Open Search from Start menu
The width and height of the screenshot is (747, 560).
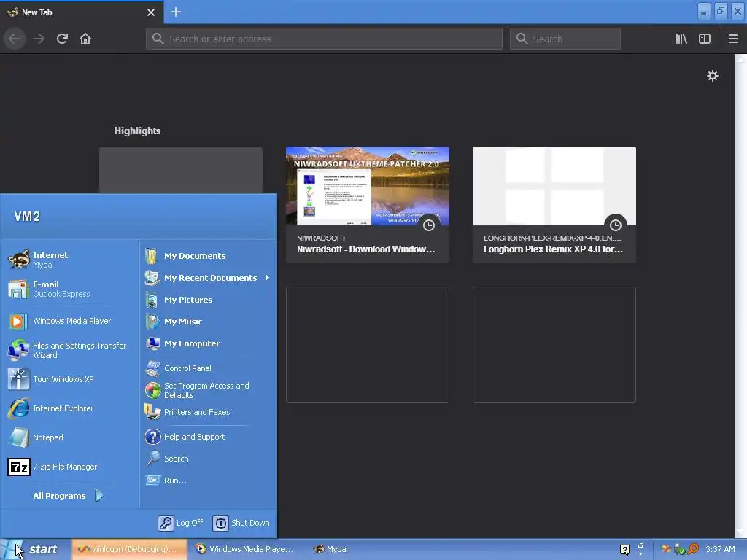pyautogui.click(x=208, y=459)
